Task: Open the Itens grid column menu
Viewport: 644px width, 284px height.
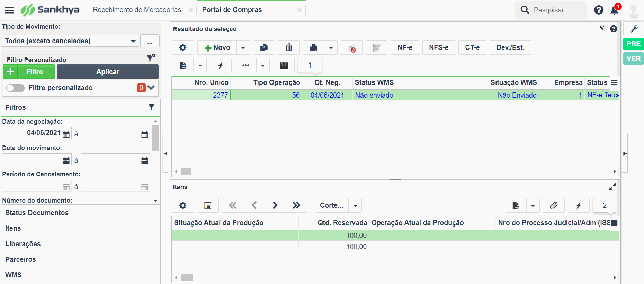Action: click(x=614, y=223)
